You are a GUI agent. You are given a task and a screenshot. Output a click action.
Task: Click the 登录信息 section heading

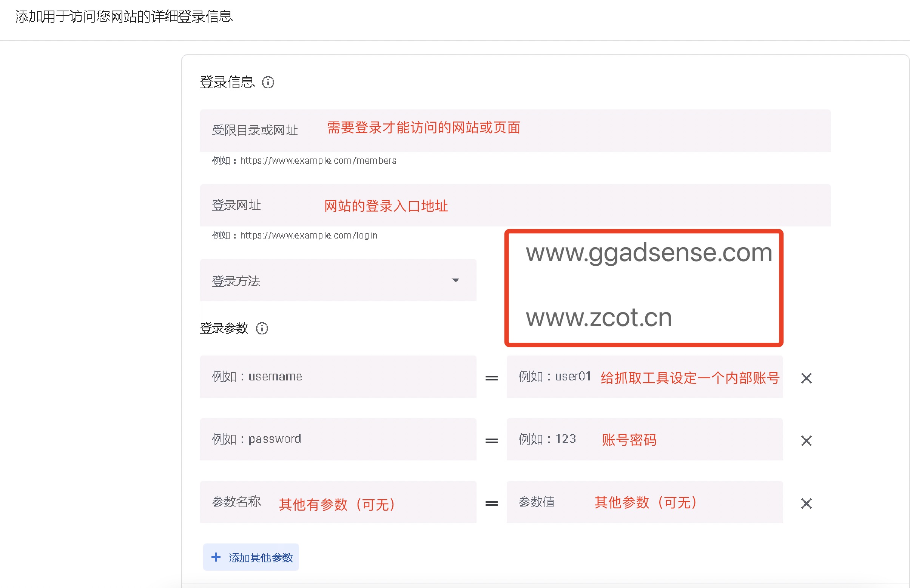(227, 82)
